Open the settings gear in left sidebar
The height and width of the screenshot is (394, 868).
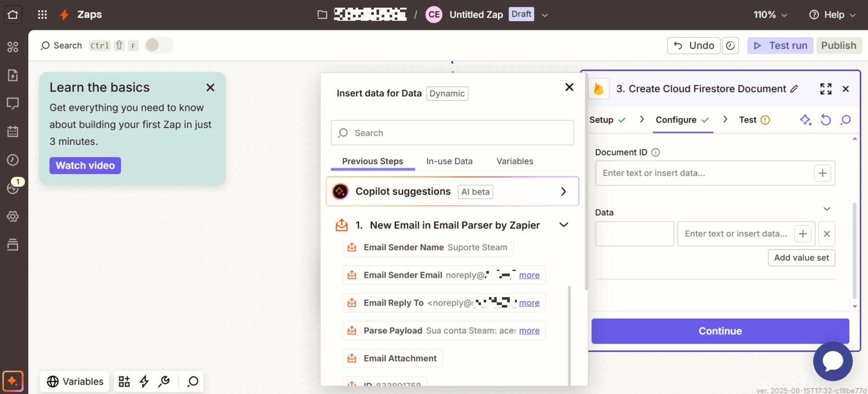13,216
